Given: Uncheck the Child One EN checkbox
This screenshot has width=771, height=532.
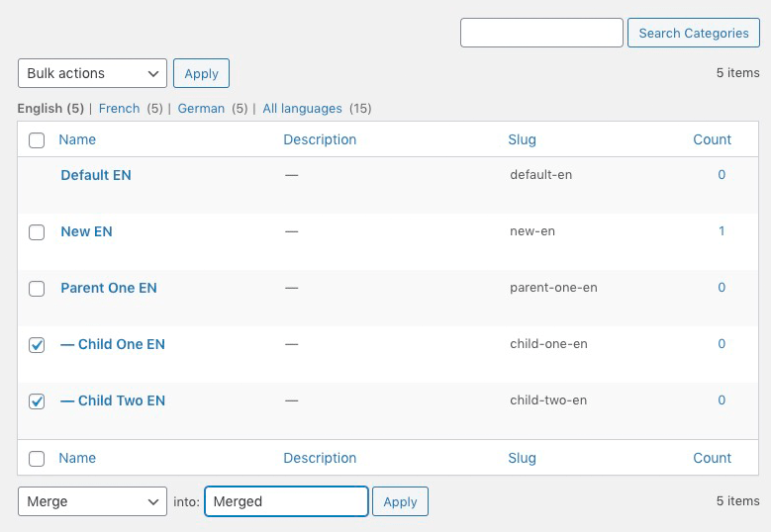Looking at the screenshot, I should 37,345.
